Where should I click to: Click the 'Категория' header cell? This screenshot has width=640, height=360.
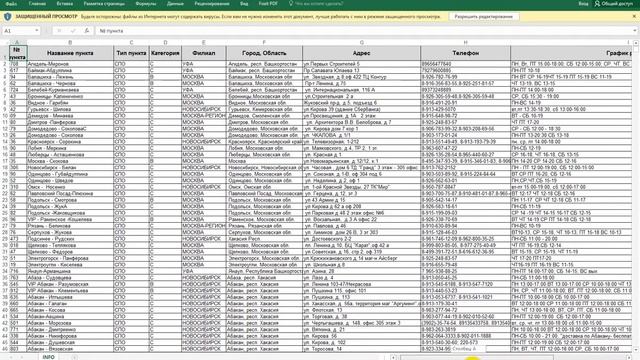coord(165,53)
